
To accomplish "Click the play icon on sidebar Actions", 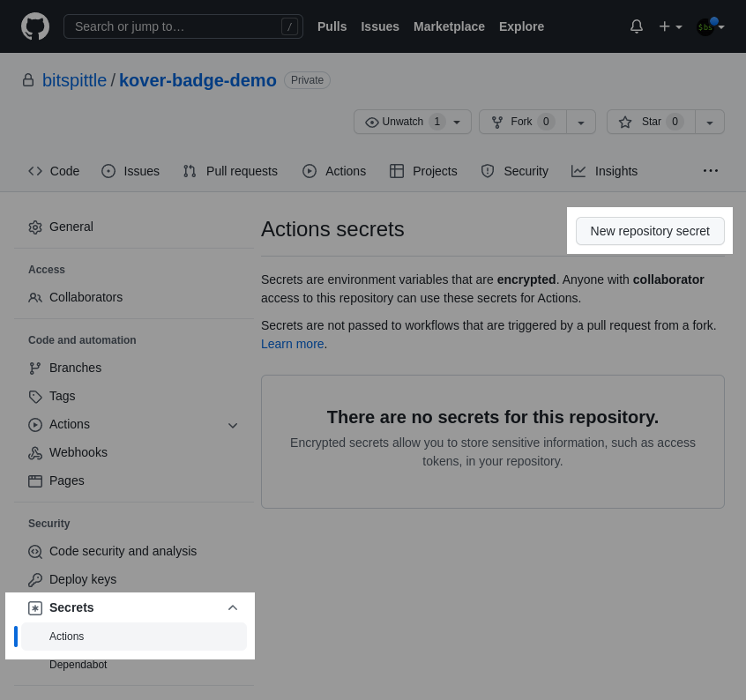I will (x=34, y=425).
